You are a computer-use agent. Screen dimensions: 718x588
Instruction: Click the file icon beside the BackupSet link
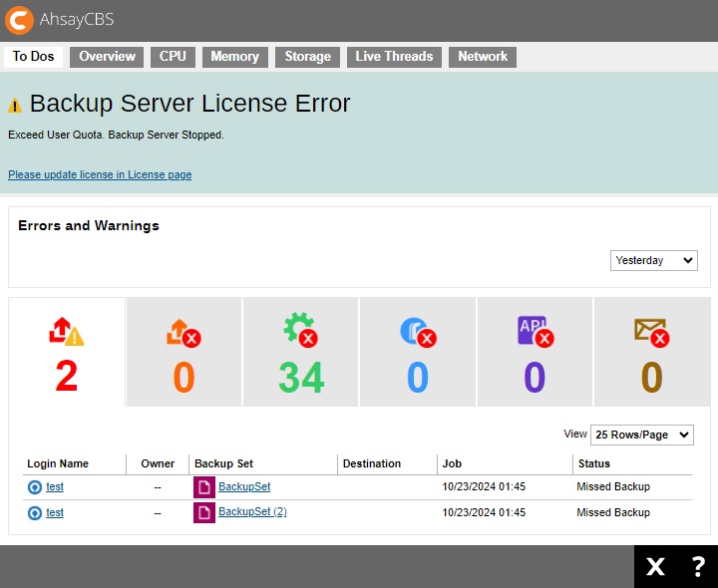click(x=204, y=487)
